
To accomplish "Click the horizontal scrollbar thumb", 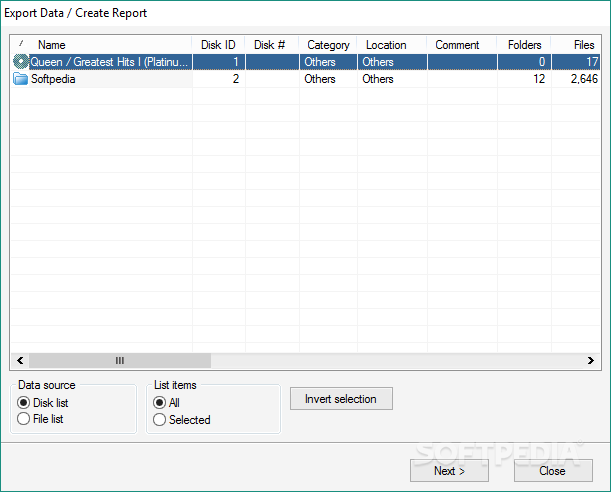I will tap(120, 360).
